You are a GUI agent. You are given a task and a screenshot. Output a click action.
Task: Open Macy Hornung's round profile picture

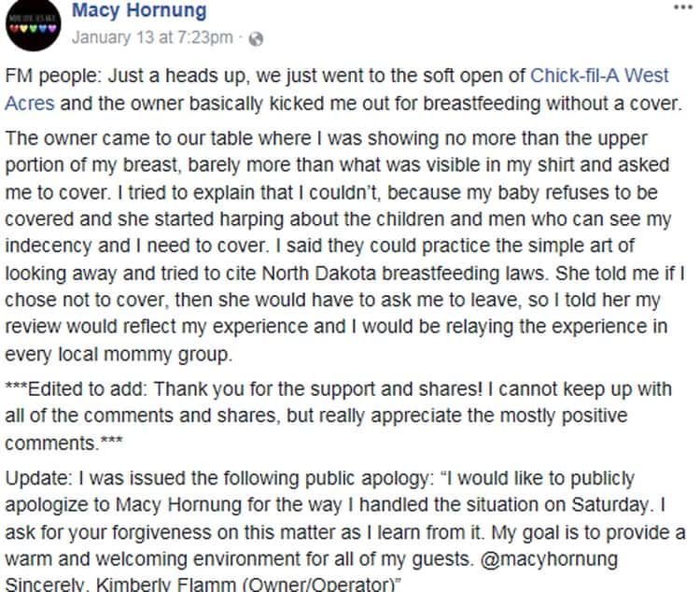point(32,25)
